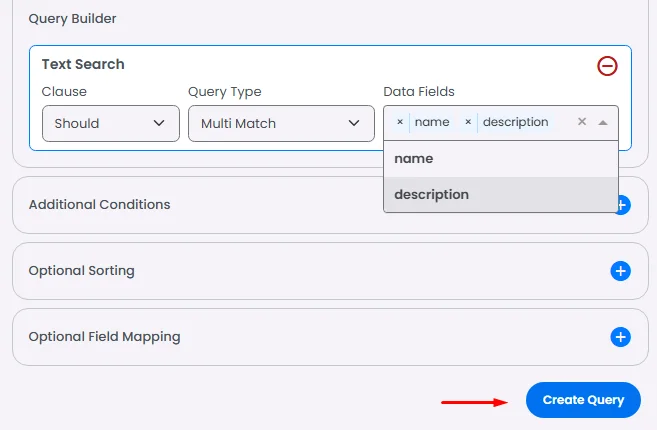This screenshot has height=430, width=657.
Task: Remove the Text Search block with the red minus icon
Action: tap(607, 66)
